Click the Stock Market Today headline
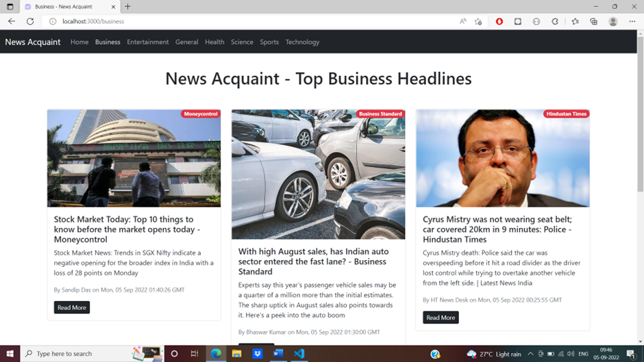Viewport: 644px width, 362px height. tap(127, 229)
